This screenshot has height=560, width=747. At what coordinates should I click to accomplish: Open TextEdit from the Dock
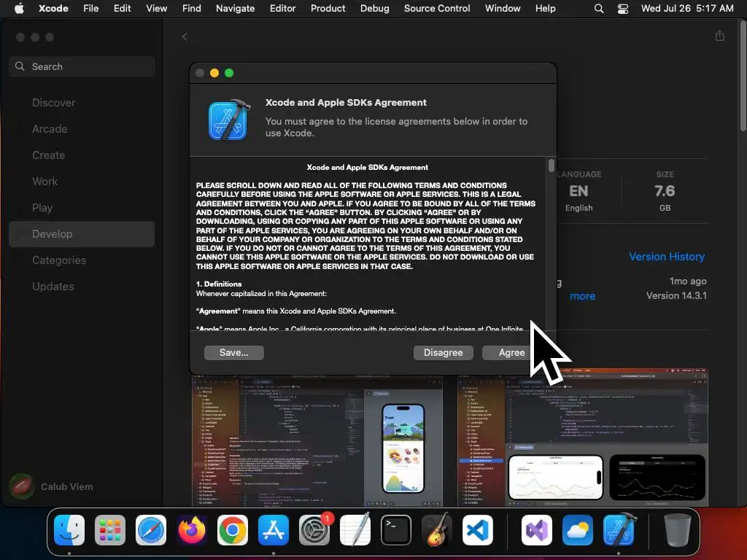point(355,529)
